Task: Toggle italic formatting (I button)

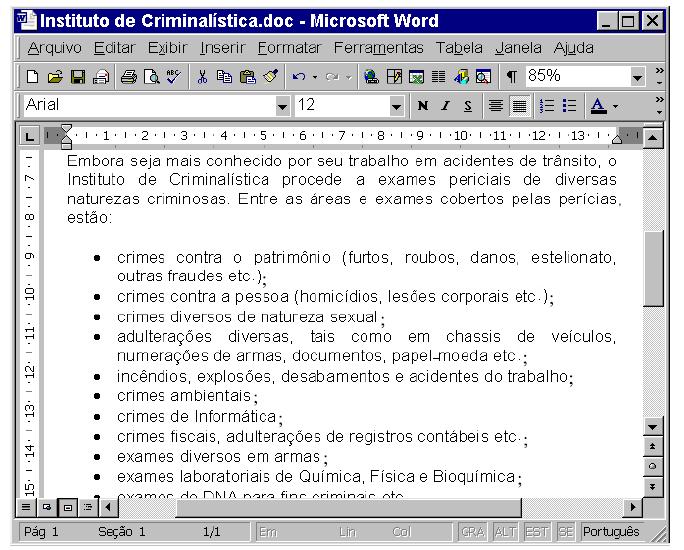Action: point(445,106)
